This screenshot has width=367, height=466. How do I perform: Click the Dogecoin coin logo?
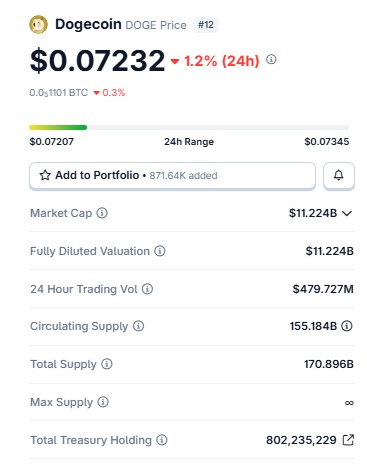38,25
